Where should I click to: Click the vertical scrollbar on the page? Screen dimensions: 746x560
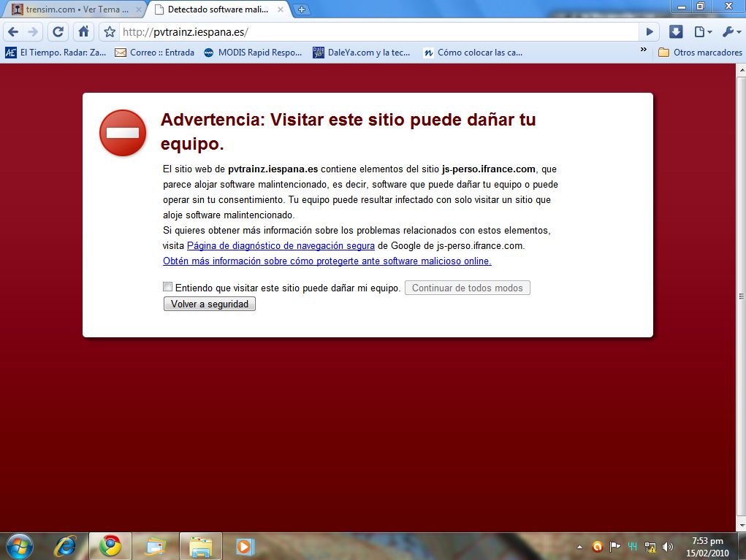pos(741,296)
